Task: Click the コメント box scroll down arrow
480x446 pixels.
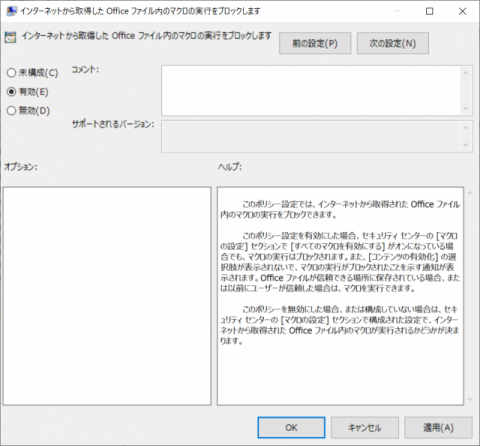Action: (x=466, y=108)
